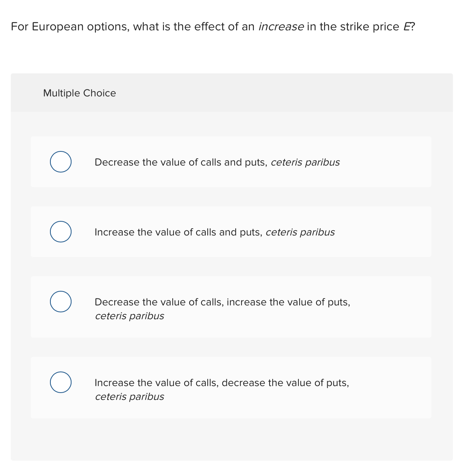Choose 'Decrease the value of calls, increase the value of puts'
Image resolution: width=476 pixels, height=471 pixels.
pyautogui.click(x=222, y=302)
